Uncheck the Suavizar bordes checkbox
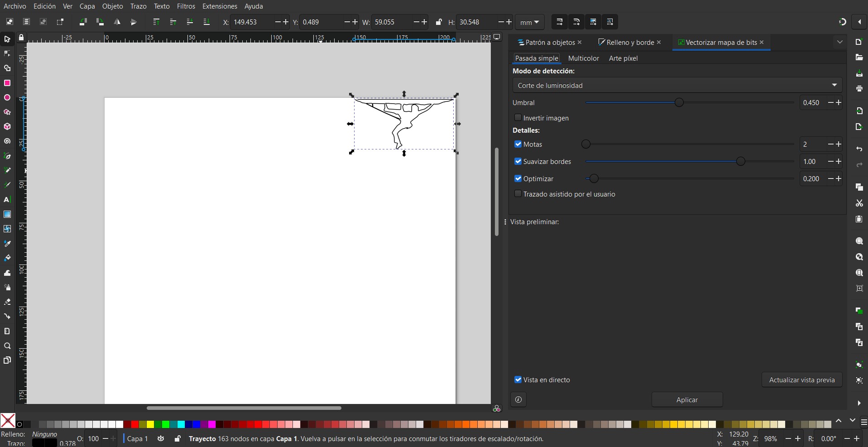 point(518,161)
